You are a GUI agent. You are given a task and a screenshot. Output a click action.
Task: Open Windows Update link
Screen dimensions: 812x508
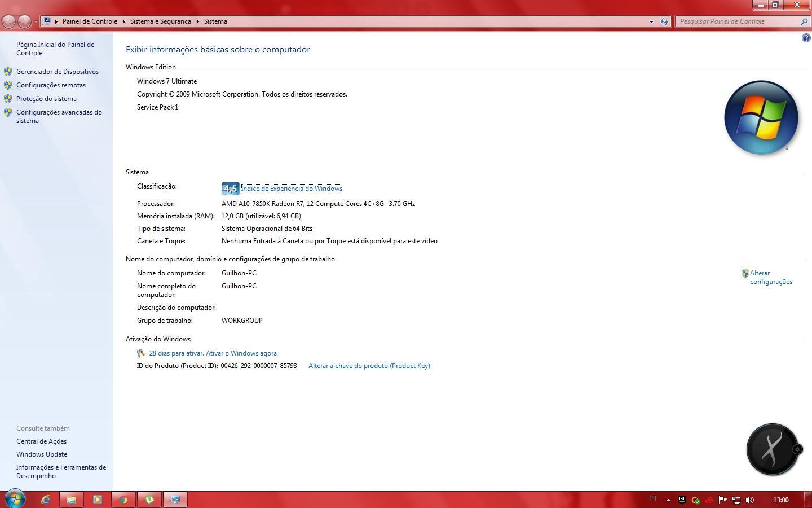(x=42, y=454)
